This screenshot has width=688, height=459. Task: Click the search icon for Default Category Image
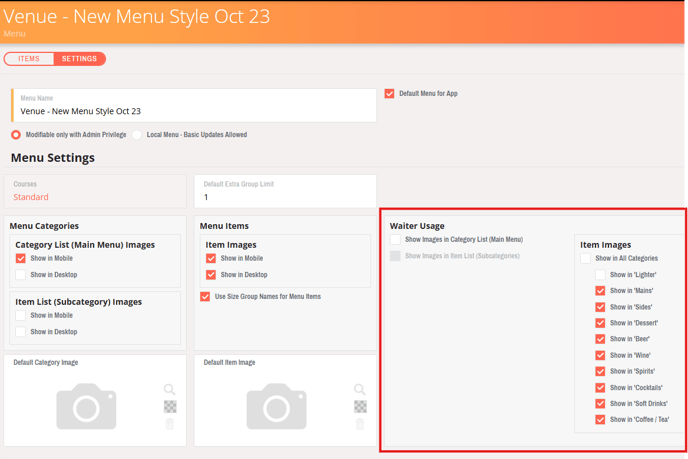coord(170,389)
